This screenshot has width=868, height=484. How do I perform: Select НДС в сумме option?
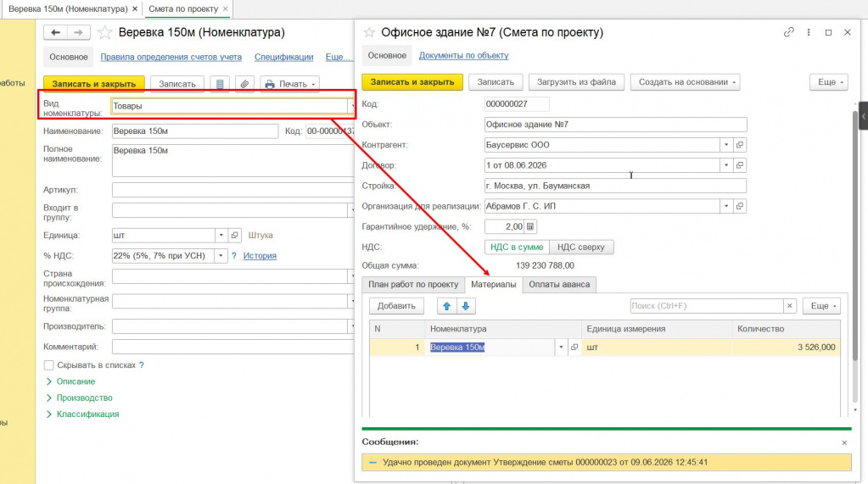[517, 248]
